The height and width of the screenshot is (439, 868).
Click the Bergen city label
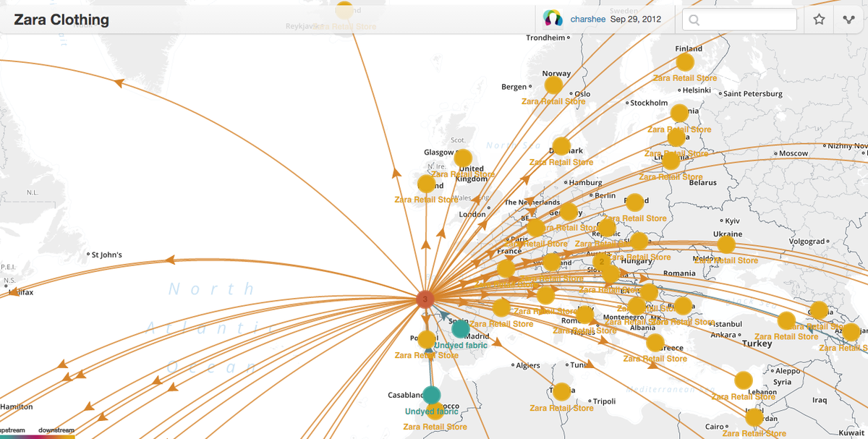(514, 87)
